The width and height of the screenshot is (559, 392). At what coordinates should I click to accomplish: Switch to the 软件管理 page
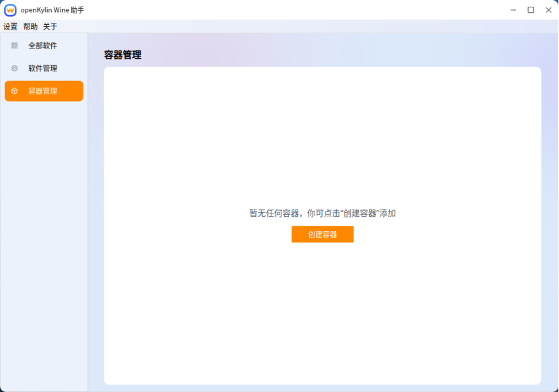44,68
